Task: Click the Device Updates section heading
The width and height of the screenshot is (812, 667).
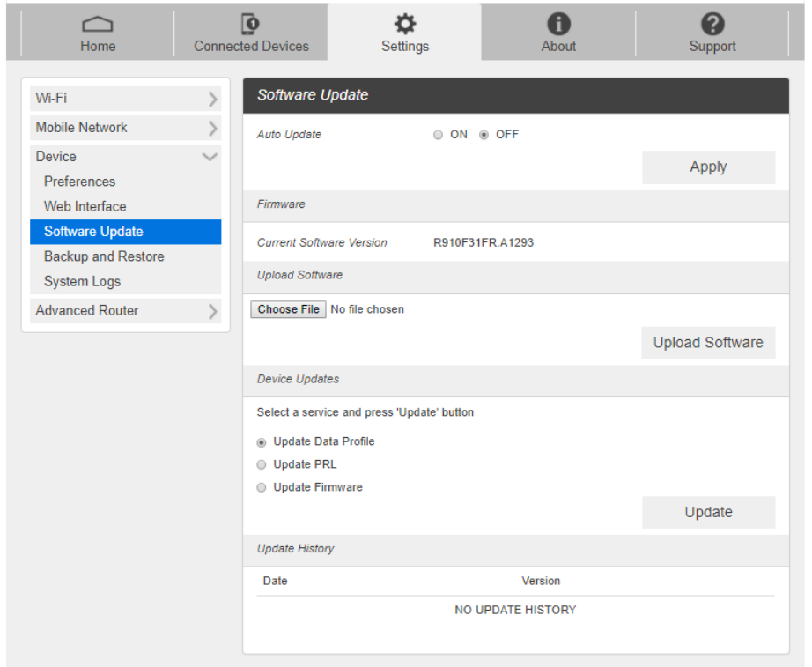Action: (298, 379)
